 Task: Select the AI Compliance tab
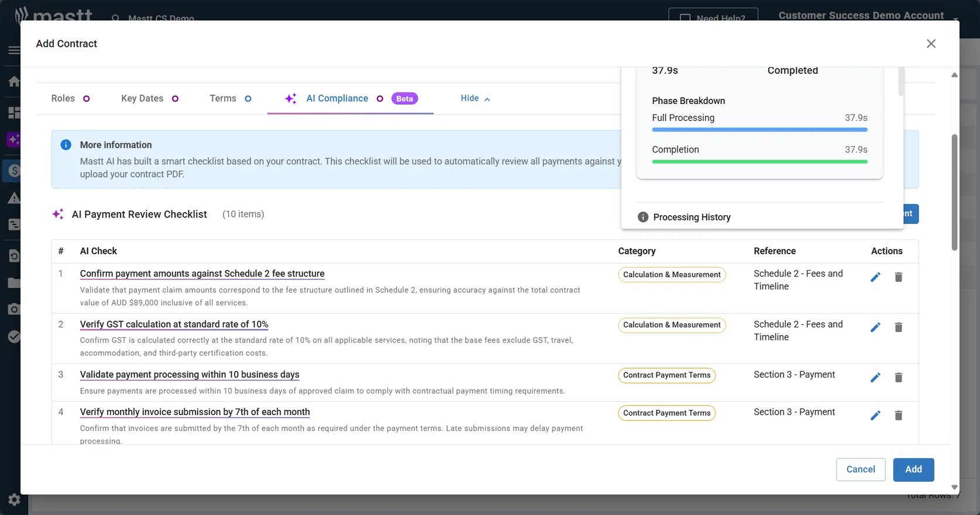(x=350, y=98)
